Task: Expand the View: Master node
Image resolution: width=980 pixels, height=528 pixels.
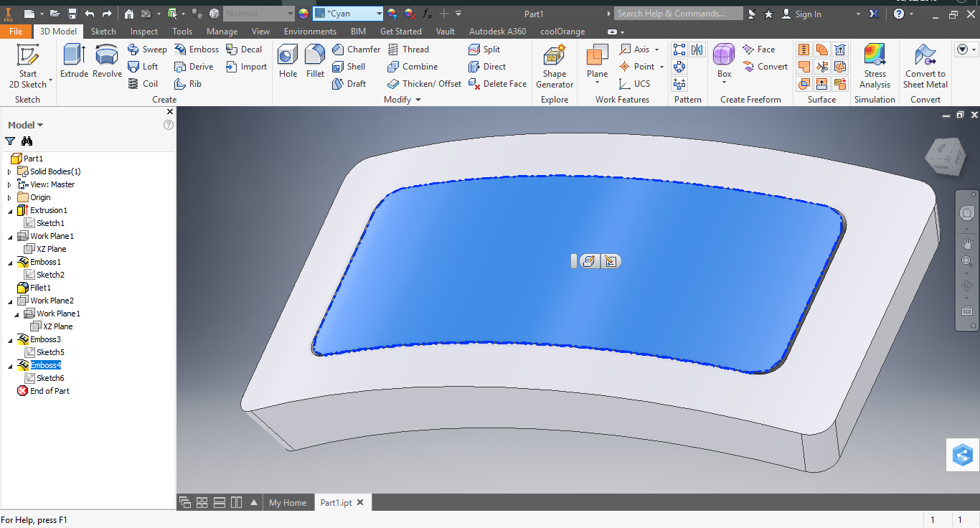Action: click(9, 185)
